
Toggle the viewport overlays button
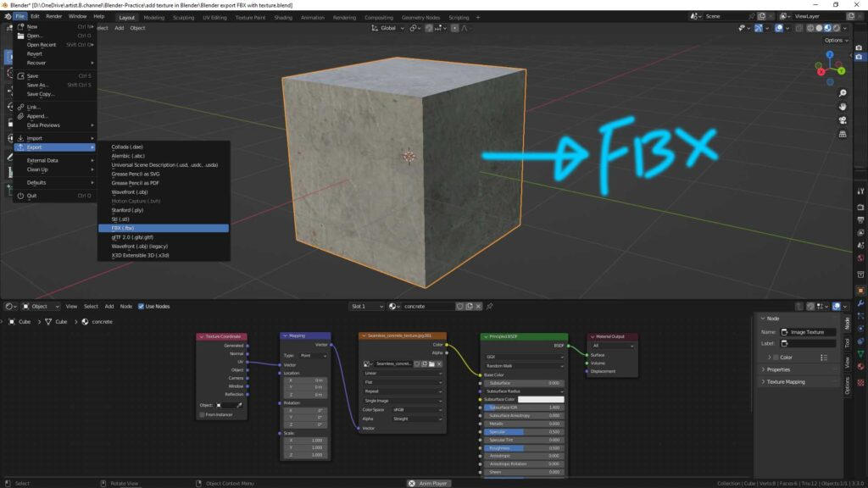pyautogui.click(x=779, y=28)
